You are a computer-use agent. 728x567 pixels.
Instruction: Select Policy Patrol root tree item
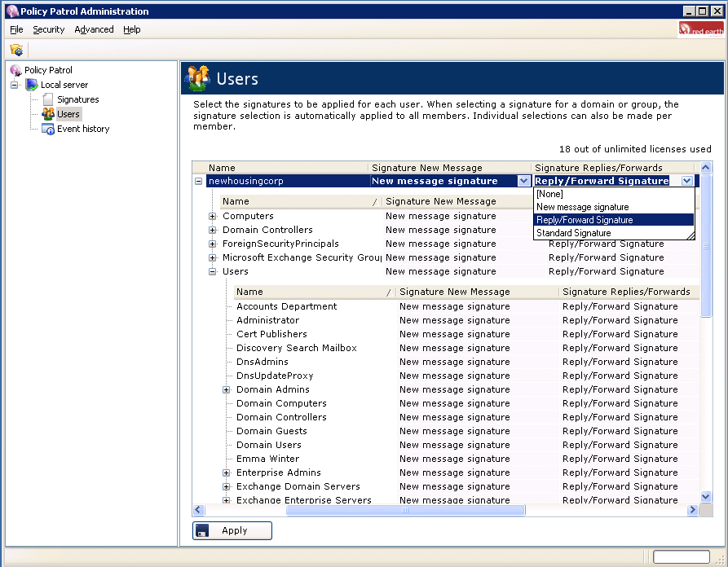pos(48,70)
